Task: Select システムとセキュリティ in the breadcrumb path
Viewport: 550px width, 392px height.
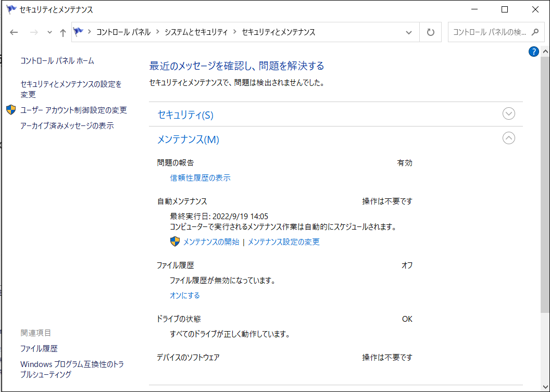Action: 196,32
